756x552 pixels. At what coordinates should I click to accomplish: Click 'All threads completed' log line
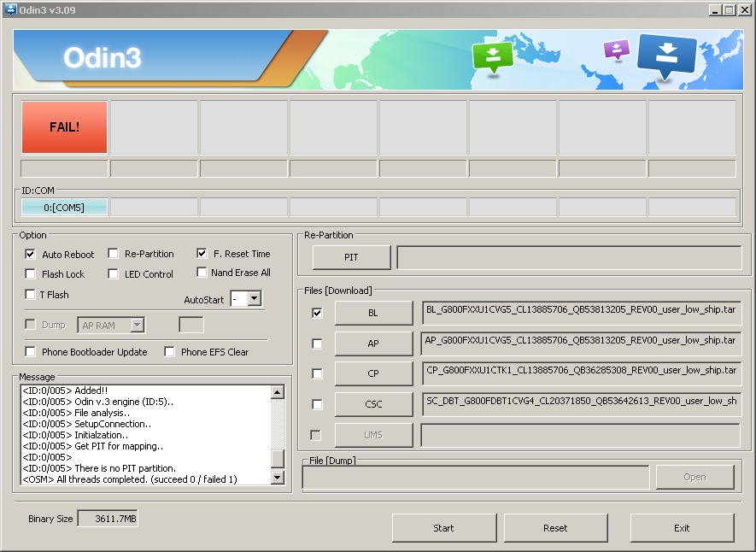[130, 479]
